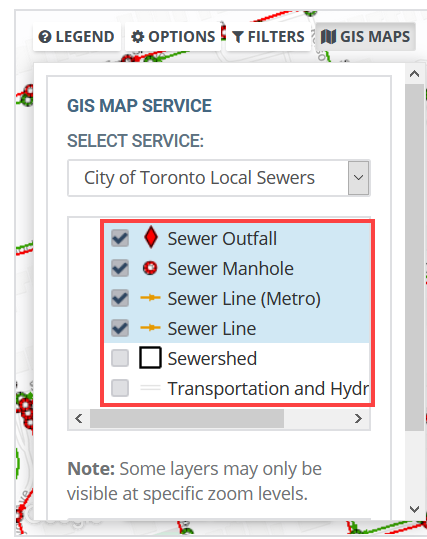The image size is (427, 539).
Task: Click the black square Sewershed symbol
Action: 150,358
